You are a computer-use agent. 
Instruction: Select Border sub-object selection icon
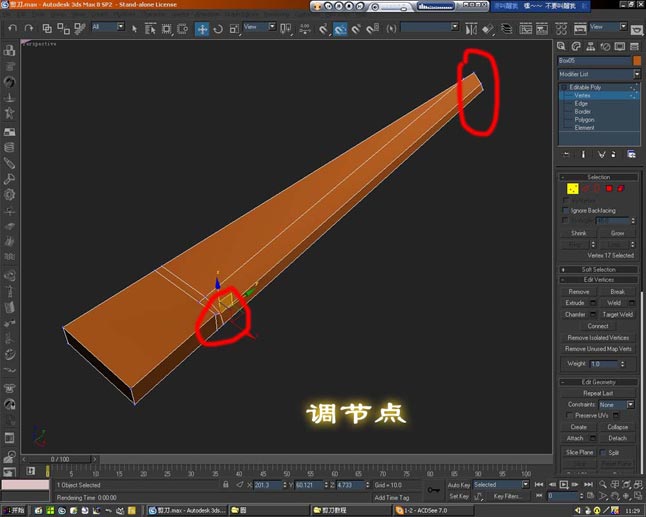coord(597,189)
